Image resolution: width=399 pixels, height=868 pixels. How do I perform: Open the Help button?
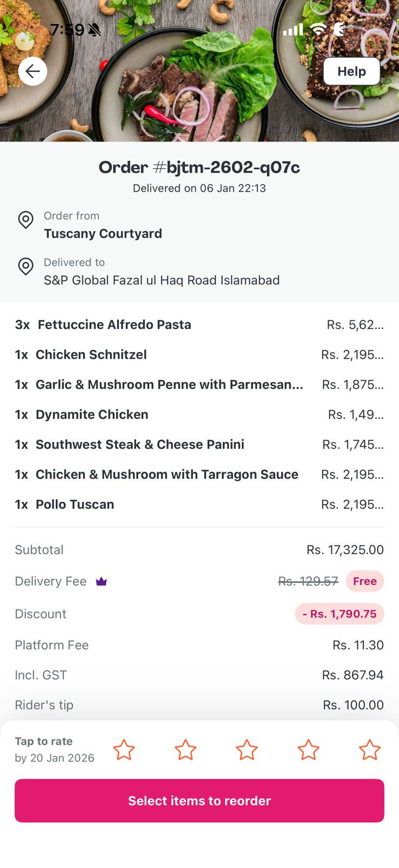point(351,71)
